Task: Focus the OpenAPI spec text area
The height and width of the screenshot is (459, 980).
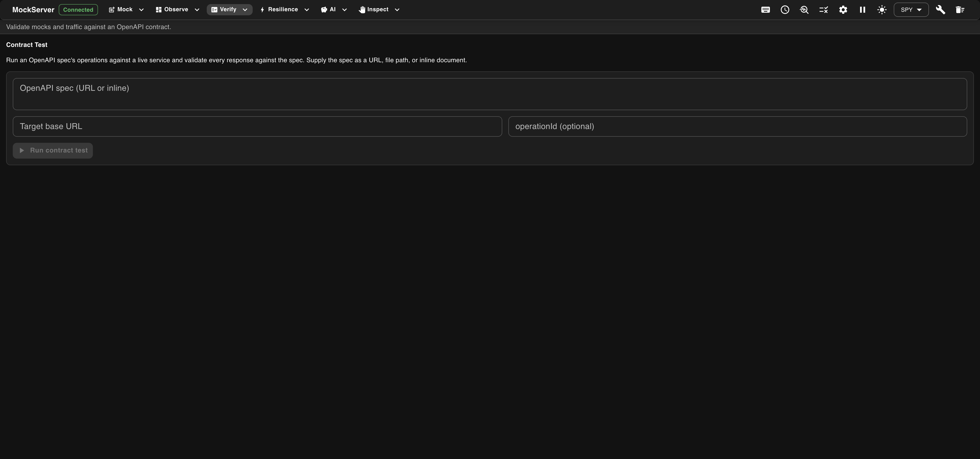Action: tap(490, 94)
